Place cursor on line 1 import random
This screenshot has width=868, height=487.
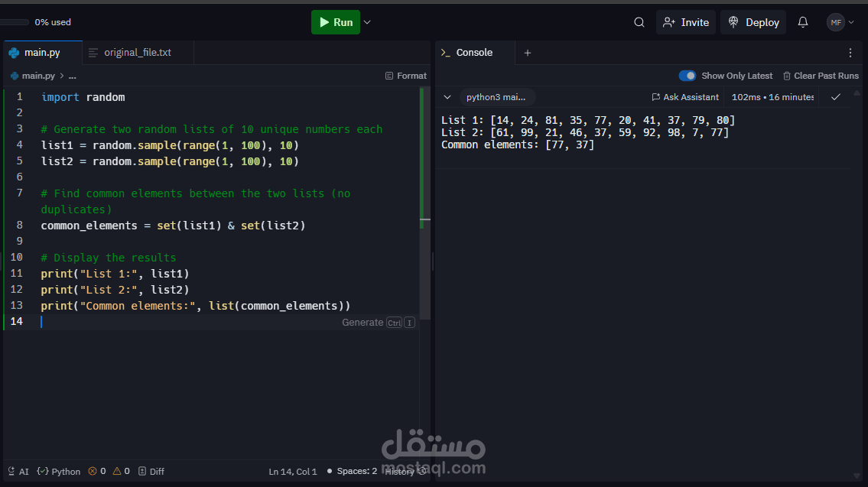tap(83, 97)
